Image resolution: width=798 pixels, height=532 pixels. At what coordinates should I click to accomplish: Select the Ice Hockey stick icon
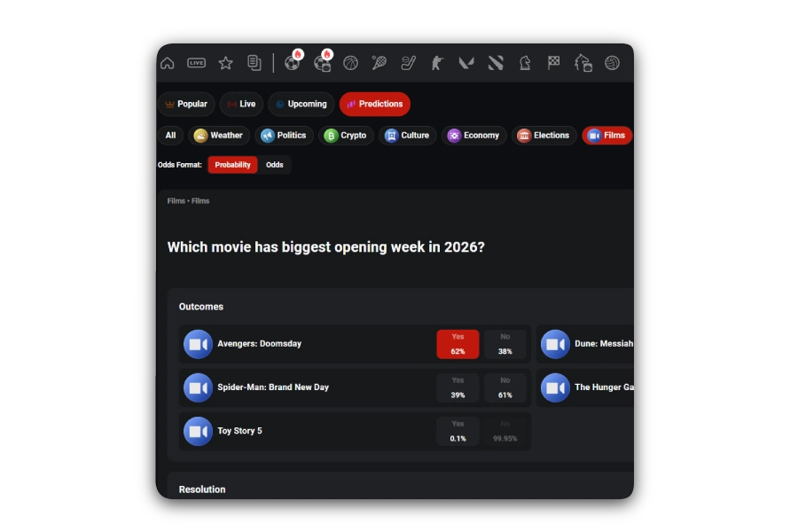[408, 63]
